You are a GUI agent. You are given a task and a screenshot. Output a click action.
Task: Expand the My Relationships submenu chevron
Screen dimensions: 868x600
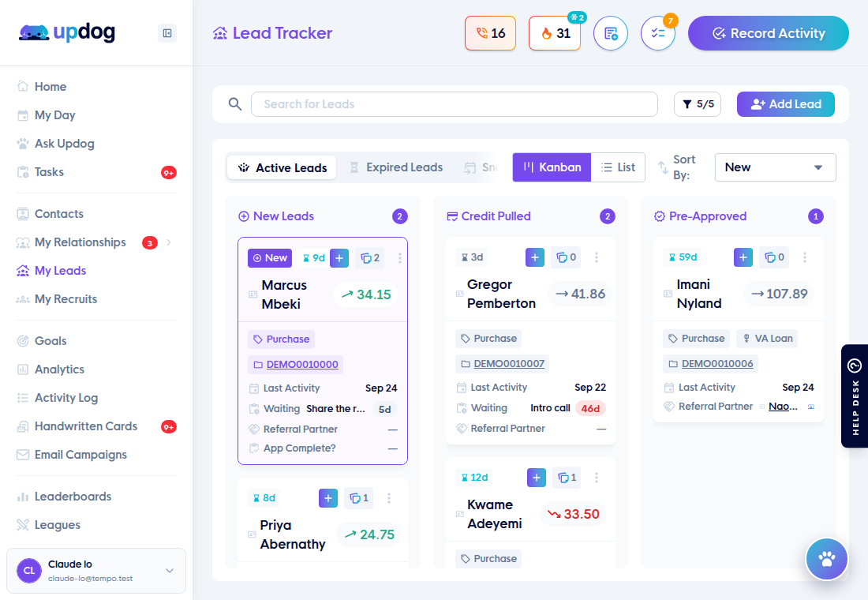tap(169, 242)
